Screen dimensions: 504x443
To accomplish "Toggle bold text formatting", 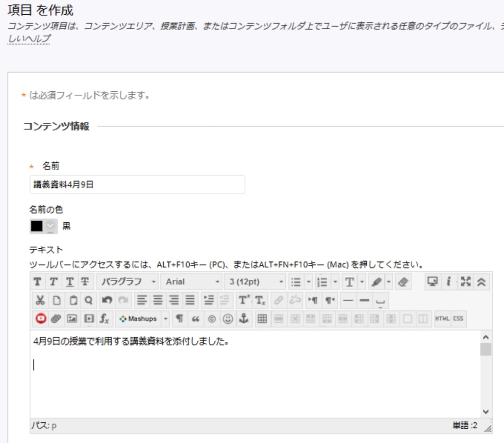I will pyautogui.click(x=38, y=282).
